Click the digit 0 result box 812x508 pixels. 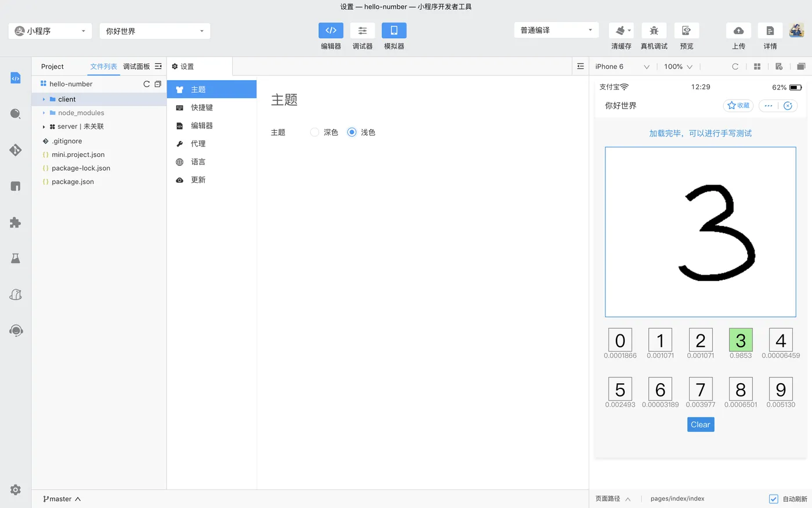pyautogui.click(x=620, y=340)
